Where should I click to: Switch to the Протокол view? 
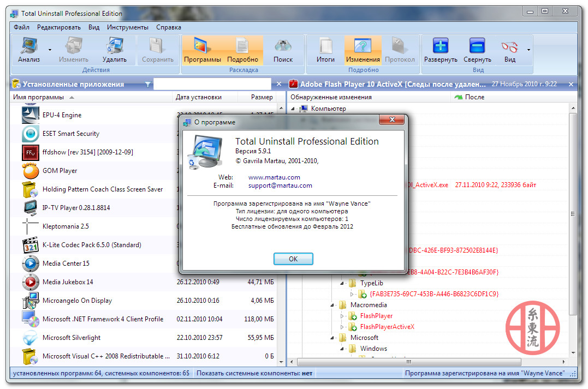(400, 50)
